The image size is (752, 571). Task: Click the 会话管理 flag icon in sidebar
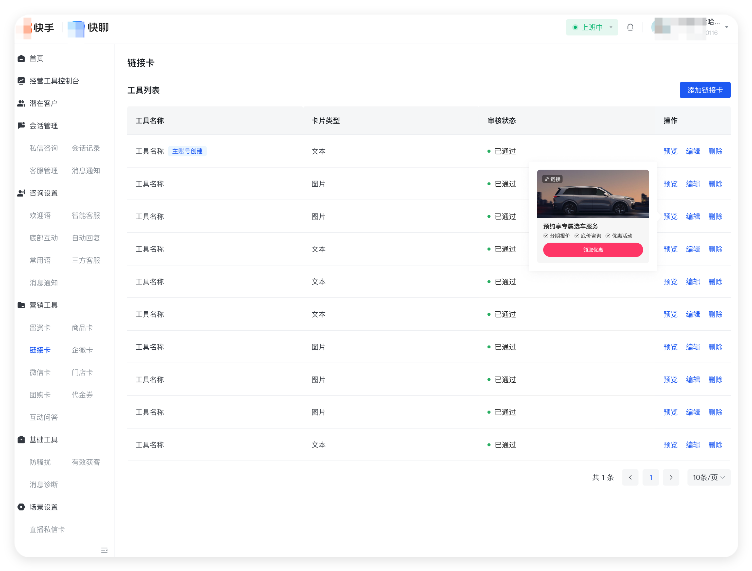click(22, 126)
